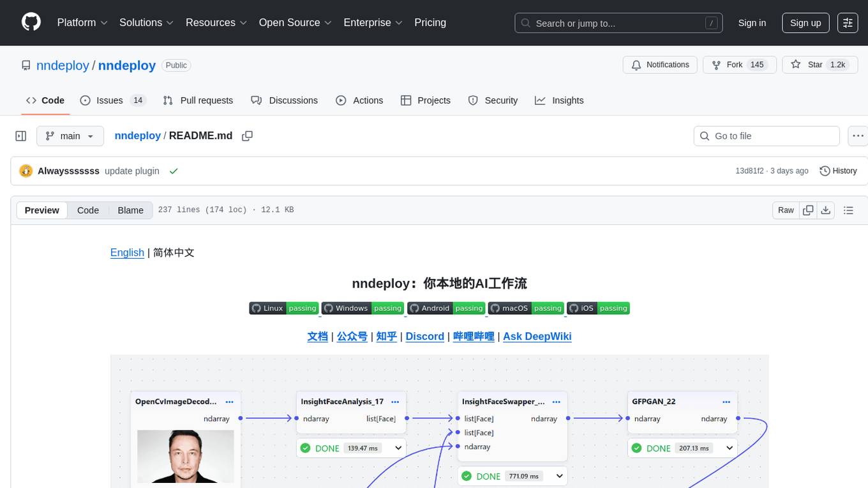Expand the Enterprise menu
This screenshot has height=488, width=868.
[373, 22]
